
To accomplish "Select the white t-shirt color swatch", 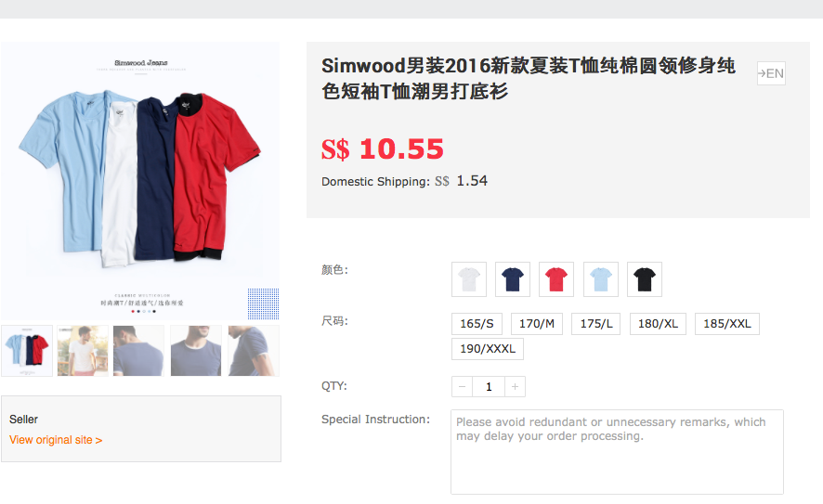I will pos(469,279).
